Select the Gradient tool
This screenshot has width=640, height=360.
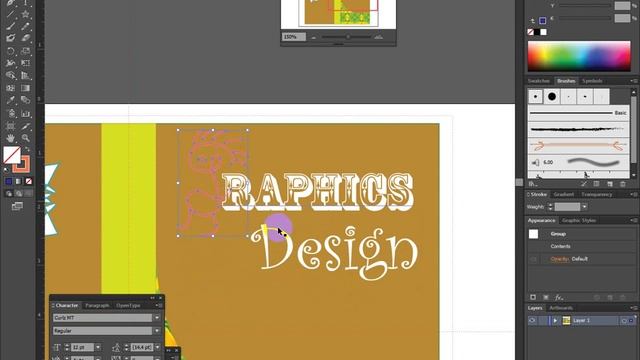25,88
